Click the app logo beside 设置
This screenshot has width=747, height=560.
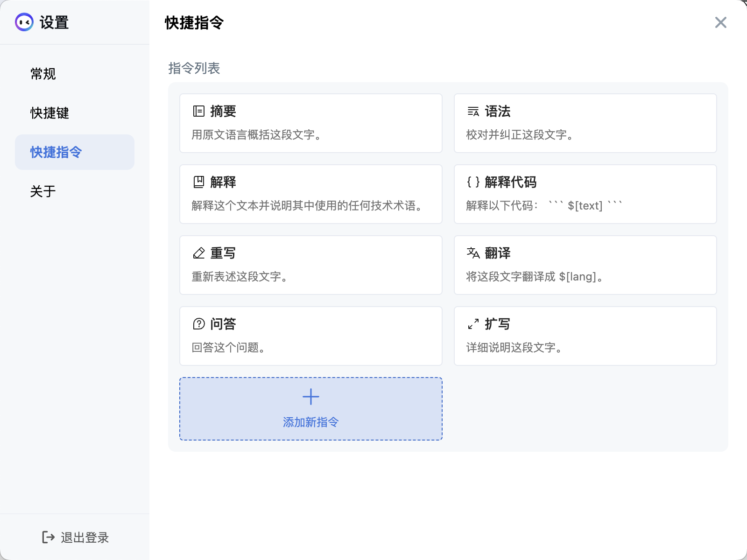point(24,22)
